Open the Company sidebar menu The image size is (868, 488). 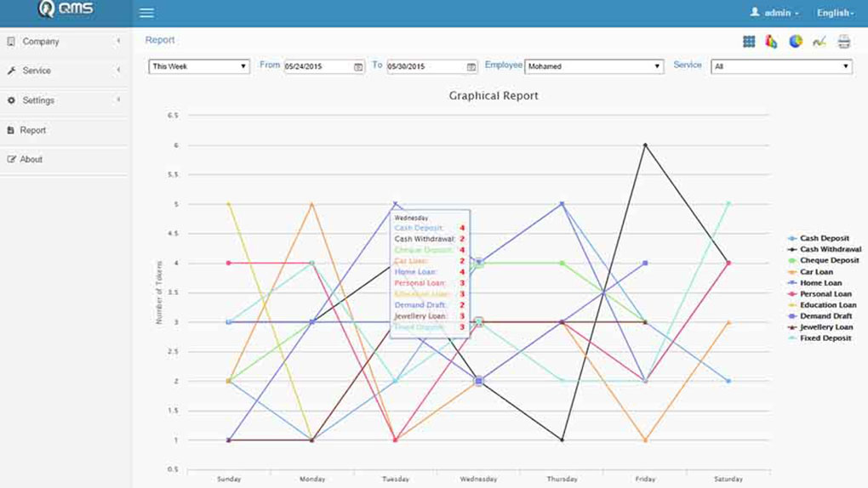(66, 42)
